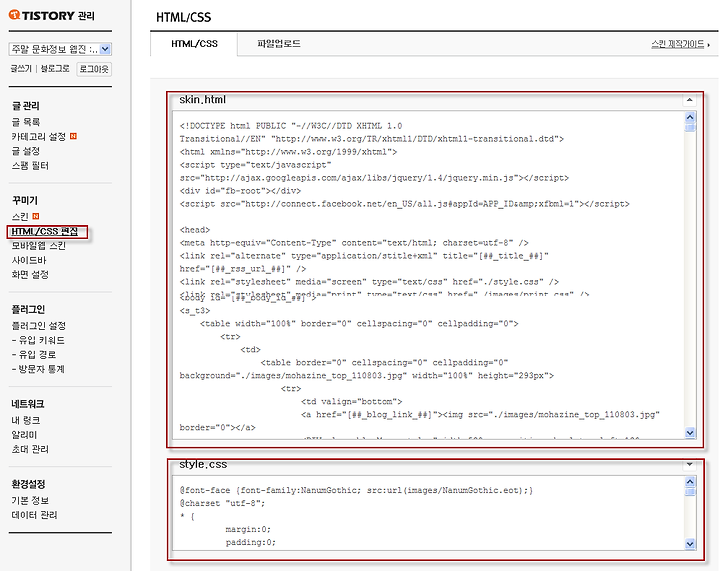Click scroll-down arrow of style.css editor
The height and width of the screenshot is (571, 720).
tap(690, 544)
